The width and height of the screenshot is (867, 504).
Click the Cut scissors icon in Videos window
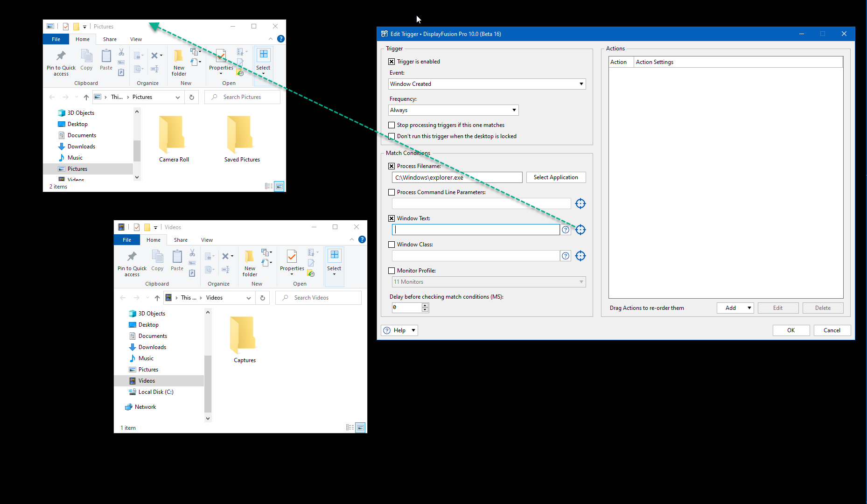point(192,252)
